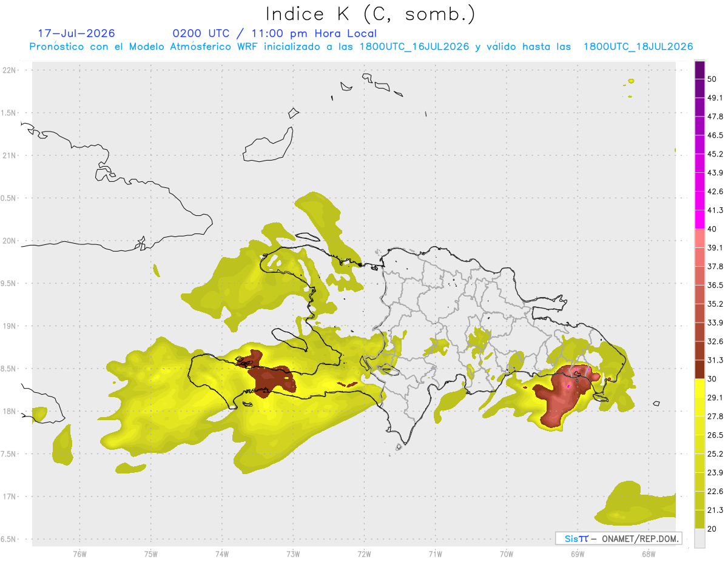The height and width of the screenshot is (562, 728).
Task: Click the "0200 UTC / 11:00 pm Hora Local" time
Action: pos(275,33)
